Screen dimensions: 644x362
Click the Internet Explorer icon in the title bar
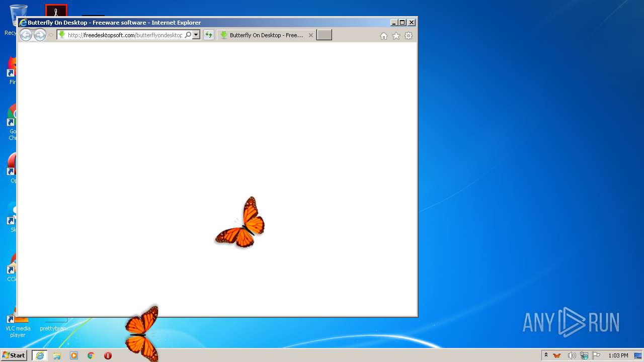[x=23, y=23]
